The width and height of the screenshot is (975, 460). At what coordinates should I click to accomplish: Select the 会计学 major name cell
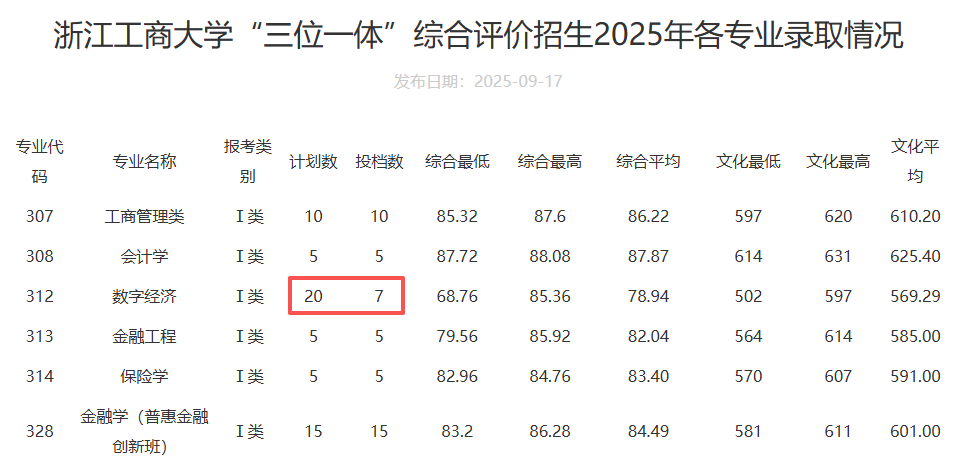point(145,256)
